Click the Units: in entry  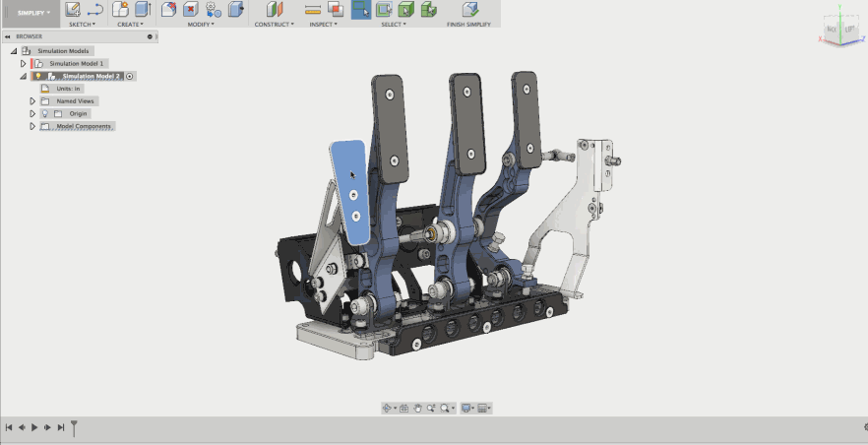[x=68, y=89]
